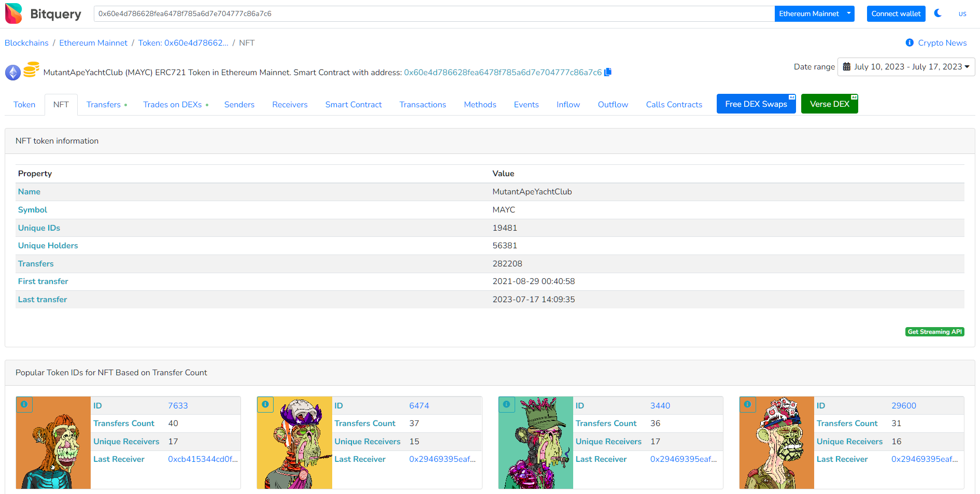Click the gold coins token icon
Viewport: 980px width, 494px height.
click(x=31, y=69)
